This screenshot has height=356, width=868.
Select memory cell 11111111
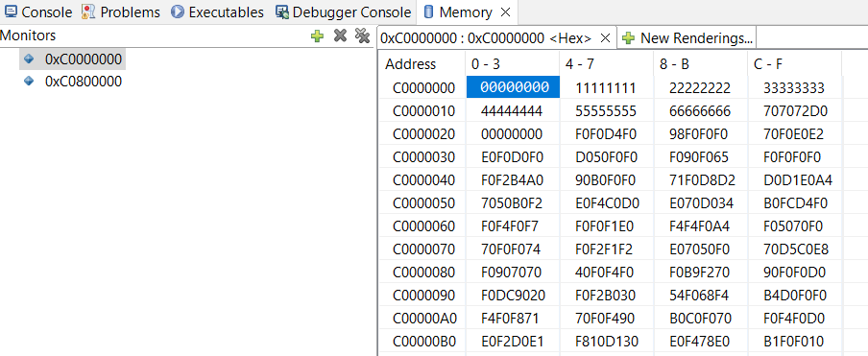click(606, 88)
